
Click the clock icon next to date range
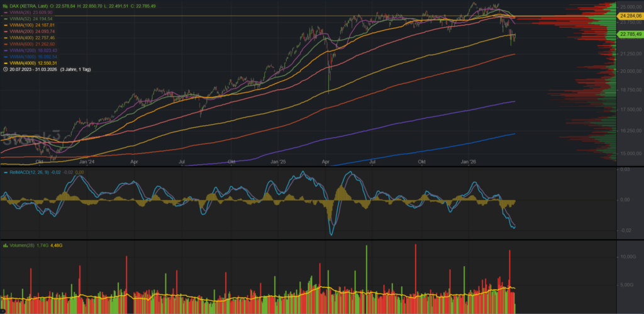point(5,69)
